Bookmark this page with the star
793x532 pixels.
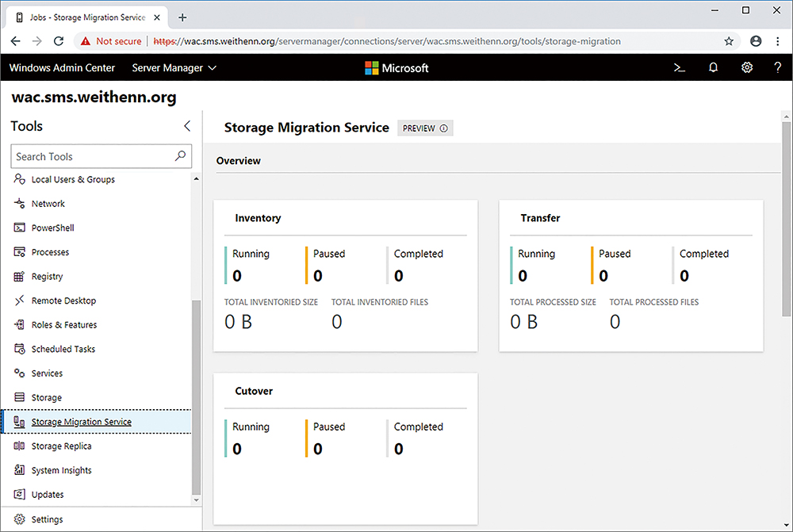[x=729, y=41]
